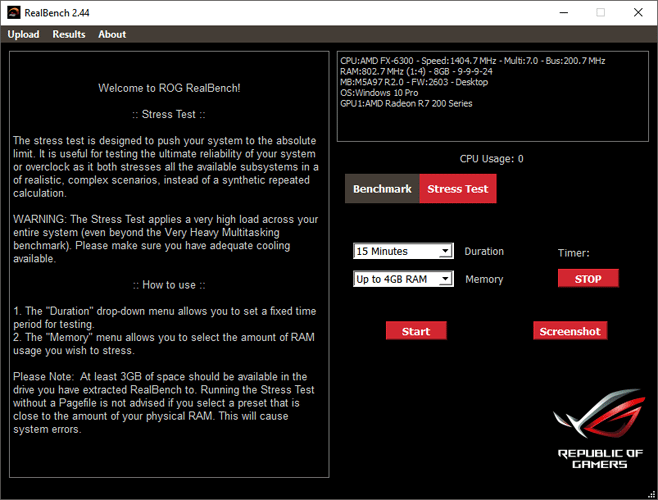
Task: Open the About menu
Action: click(x=112, y=34)
